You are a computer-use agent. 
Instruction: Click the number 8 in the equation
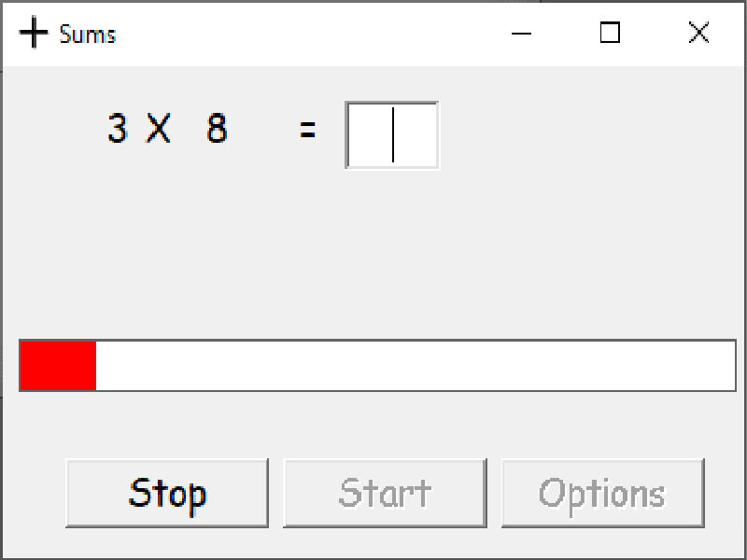(216, 129)
